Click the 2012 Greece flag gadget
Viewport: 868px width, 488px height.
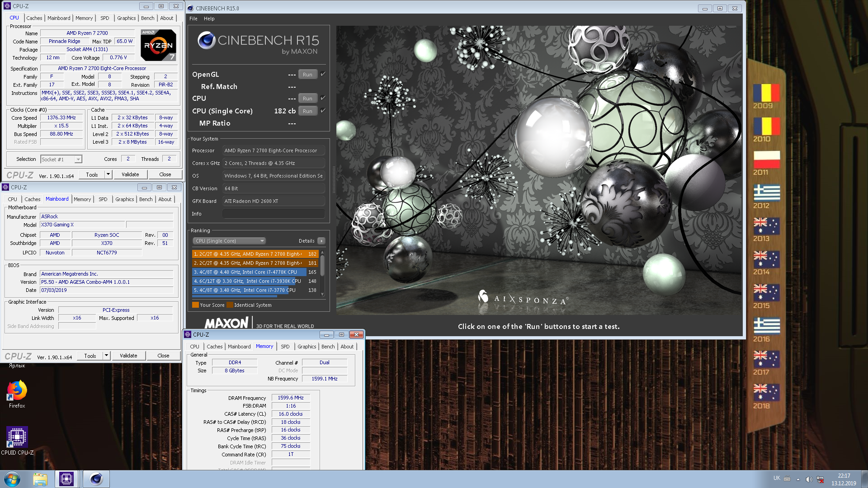(x=766, y=193)
